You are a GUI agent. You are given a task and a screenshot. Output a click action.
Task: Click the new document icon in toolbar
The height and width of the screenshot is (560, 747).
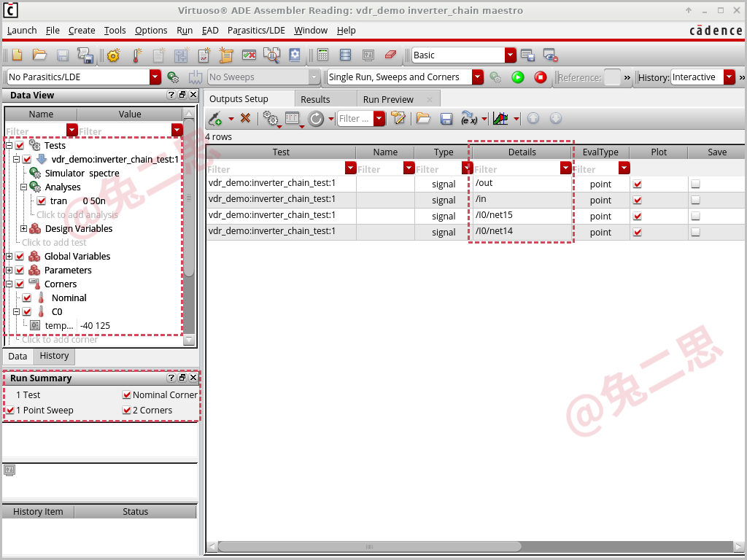point(18,55)
